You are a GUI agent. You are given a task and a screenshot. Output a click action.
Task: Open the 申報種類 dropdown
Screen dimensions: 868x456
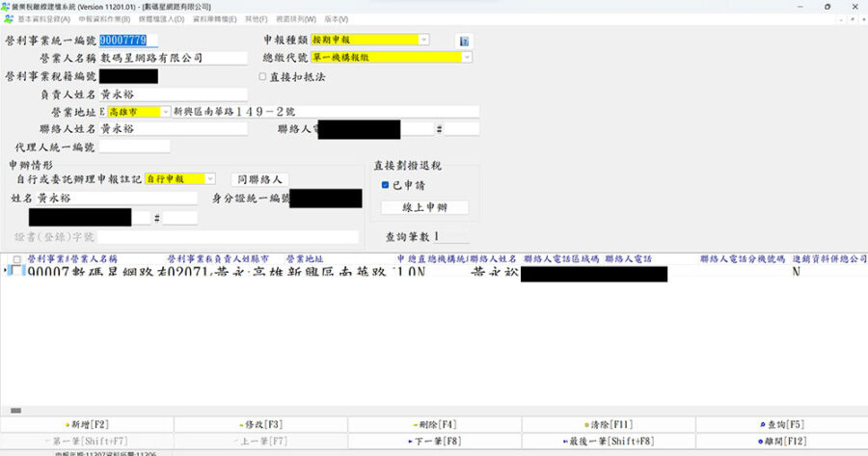click(x=423, y=40)
